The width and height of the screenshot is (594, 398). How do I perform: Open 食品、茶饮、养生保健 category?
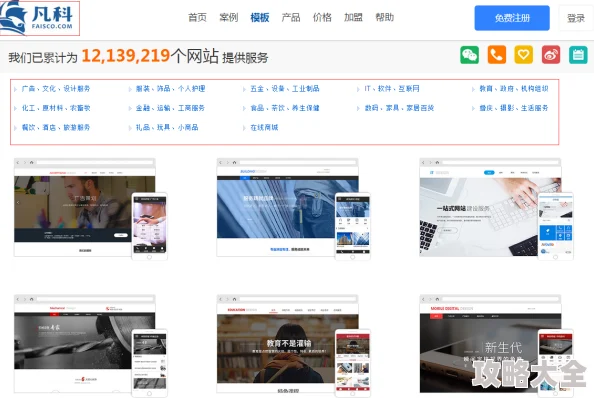[x=285, y=108]
